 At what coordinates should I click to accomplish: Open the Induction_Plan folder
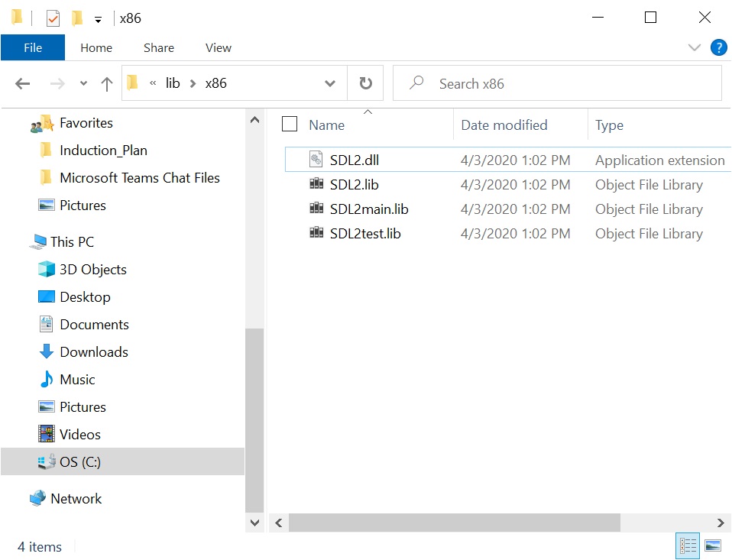click(103, 151)
